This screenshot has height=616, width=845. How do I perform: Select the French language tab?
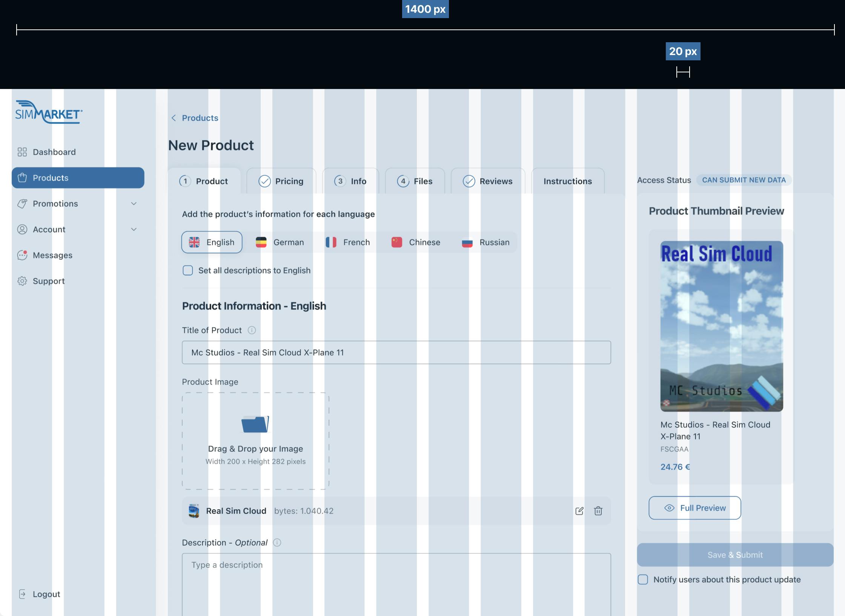pos(348,242)
